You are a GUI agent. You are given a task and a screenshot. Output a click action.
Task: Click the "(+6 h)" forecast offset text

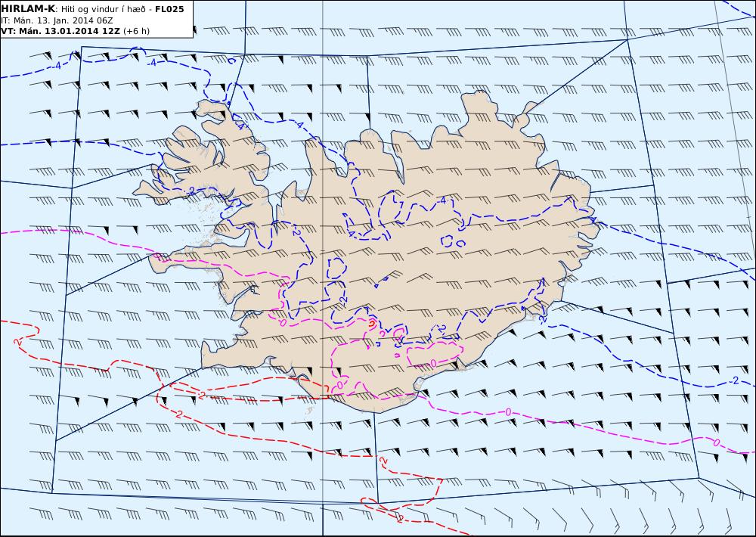coord(136,31)
